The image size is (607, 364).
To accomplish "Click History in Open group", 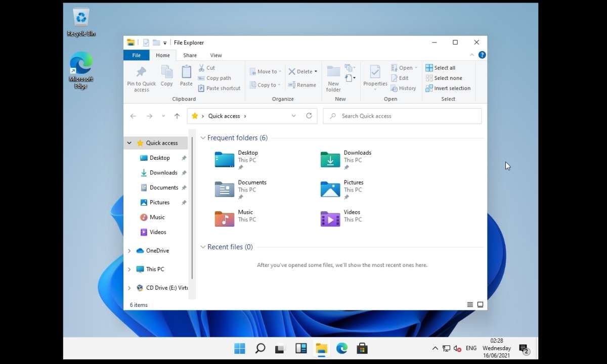I will point(403,88).
